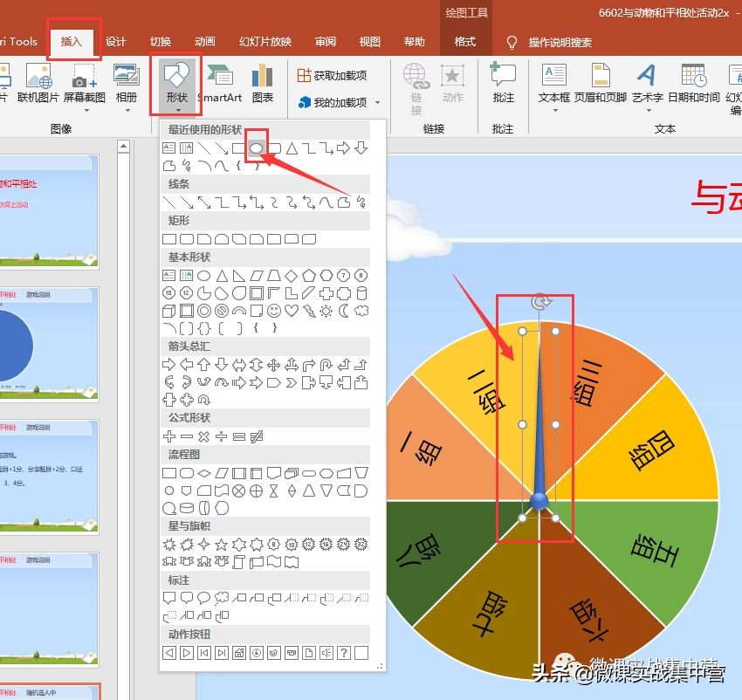
Task: Pick the up arrow in 箭头总汇
Action: coord(204,365)
